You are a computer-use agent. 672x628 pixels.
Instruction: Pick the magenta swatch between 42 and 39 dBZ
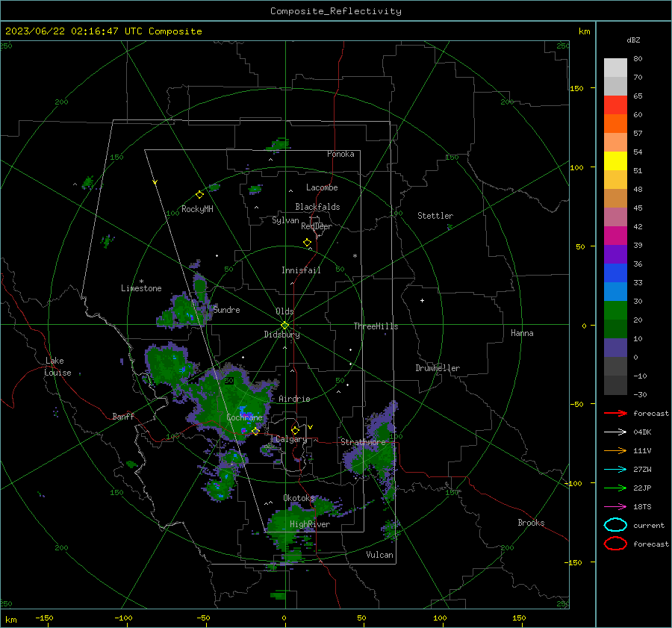(615, 236)
